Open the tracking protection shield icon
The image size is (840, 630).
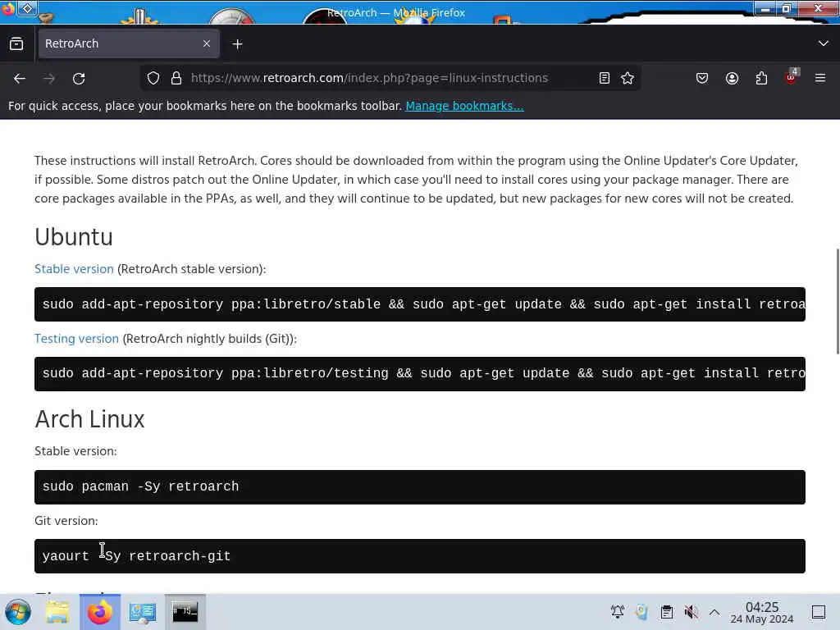point(153,78)
